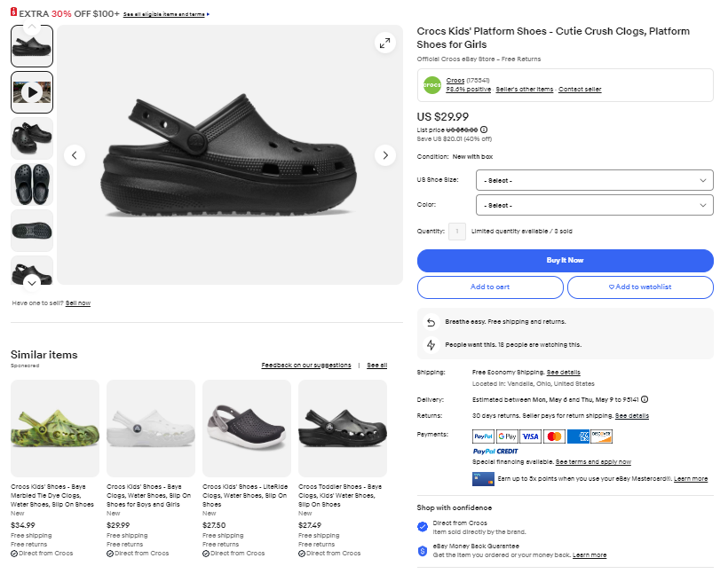728x574 pixels.
Task: See shipping details link
Action: 563,372
